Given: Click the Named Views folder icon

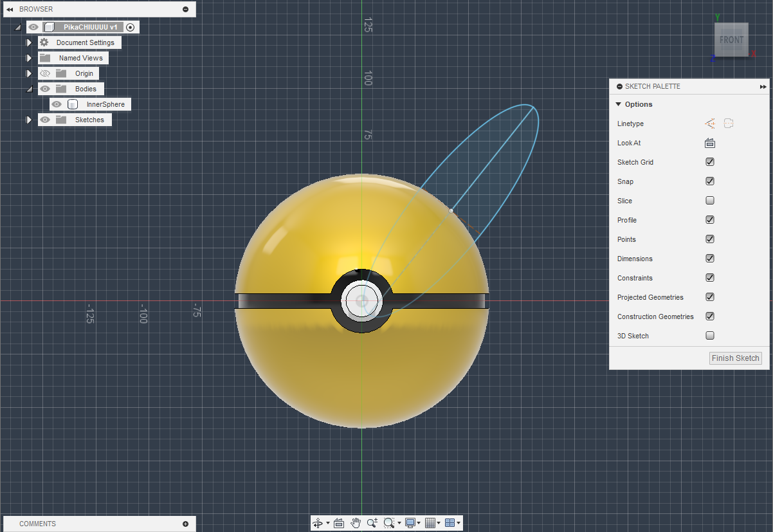Looking at the screenshot, I should (44, 58).
